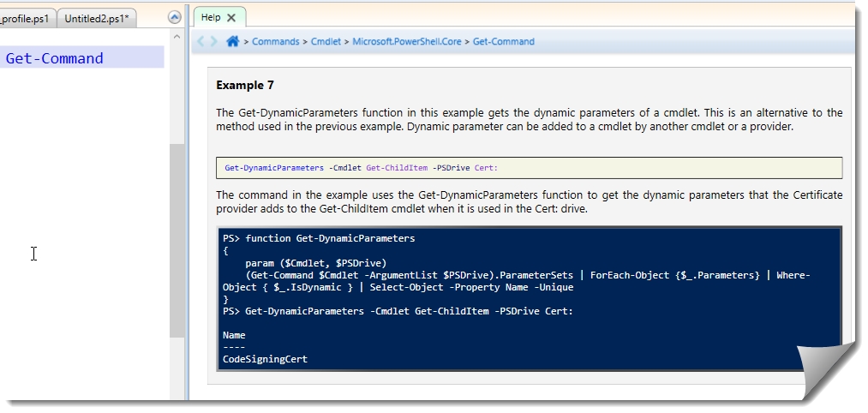Screen dimensions: 868x413
Task: Open Microsoft.PowerShell.Core breadcrumb link
Action: [x=407, y=41]
